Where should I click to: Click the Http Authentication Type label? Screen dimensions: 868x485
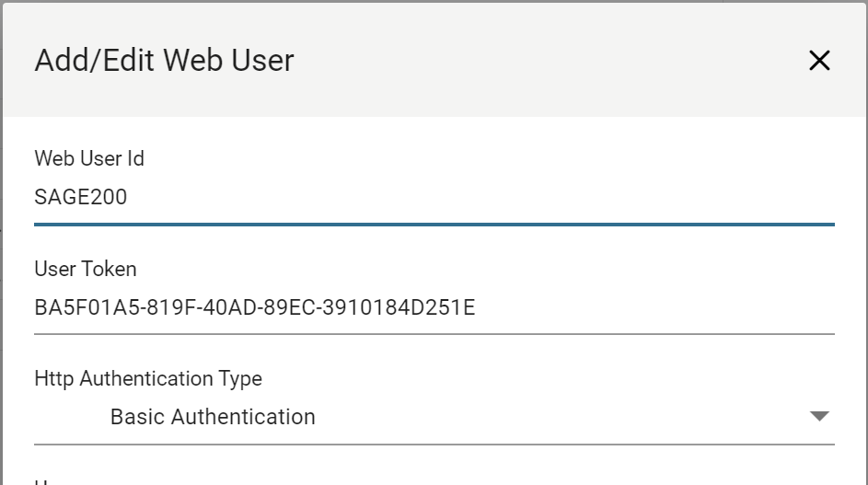pyautogui.click(x=148, y=378)
